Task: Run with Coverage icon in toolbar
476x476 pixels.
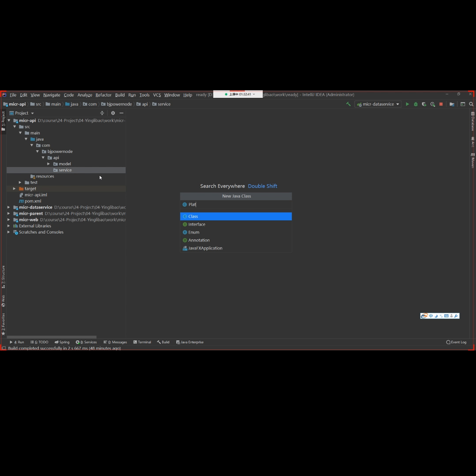Action: pyautogui.click(x=424, y=104)
